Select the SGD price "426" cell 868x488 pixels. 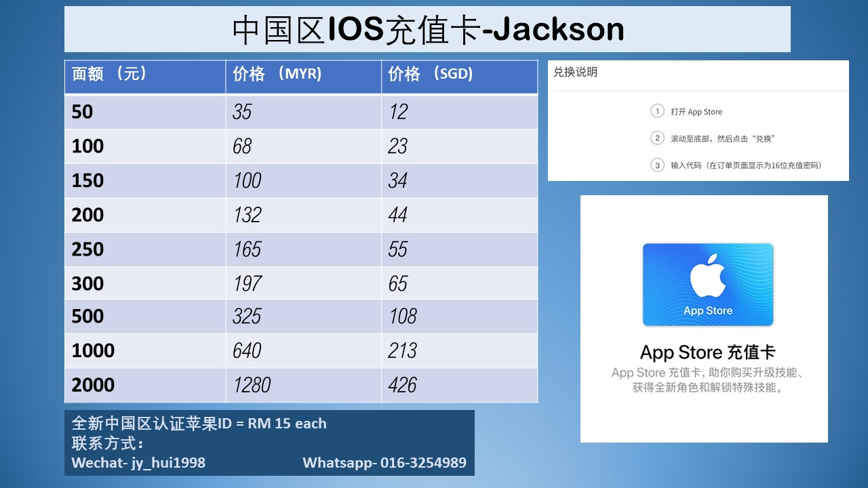click(x=460, y=385)
